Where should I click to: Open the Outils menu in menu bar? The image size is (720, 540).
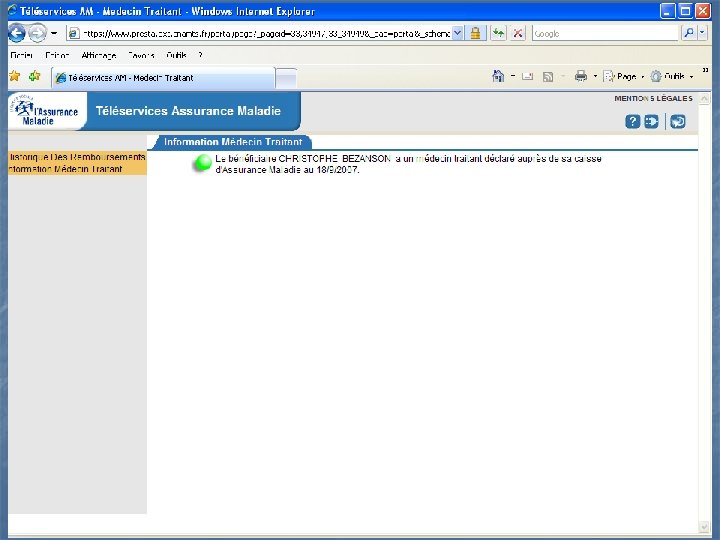click(x=176, y=55)
